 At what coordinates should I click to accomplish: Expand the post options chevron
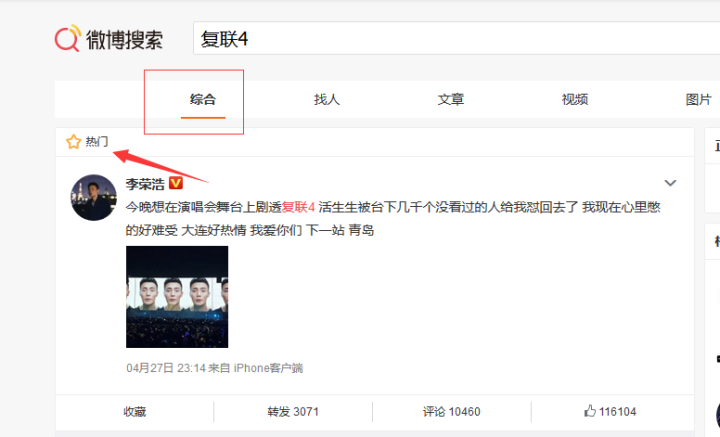point(670,183)
